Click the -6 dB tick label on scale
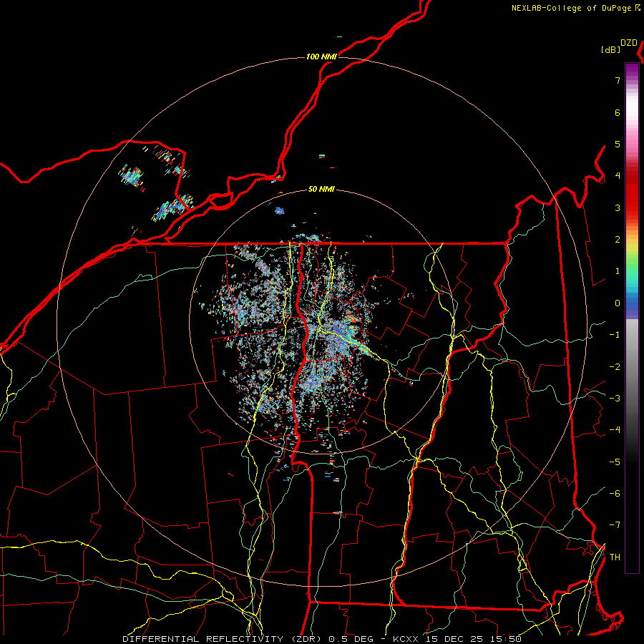644x644 pixels. [615, 494]
